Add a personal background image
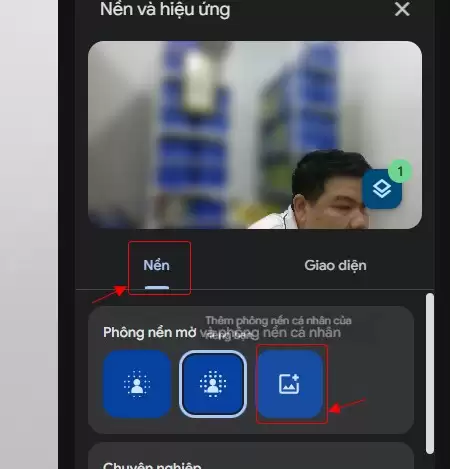Screen dimensions: 450x469 pos(290,384)
